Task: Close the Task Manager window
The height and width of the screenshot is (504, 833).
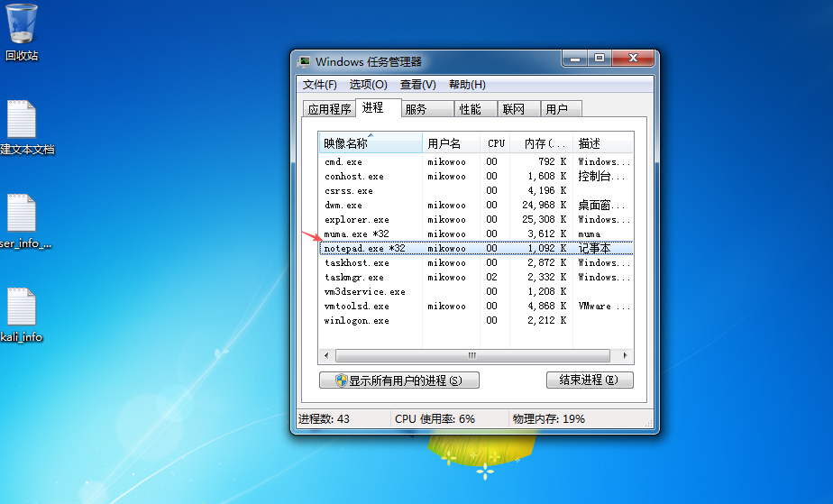Action: click(x=632, y=58)
